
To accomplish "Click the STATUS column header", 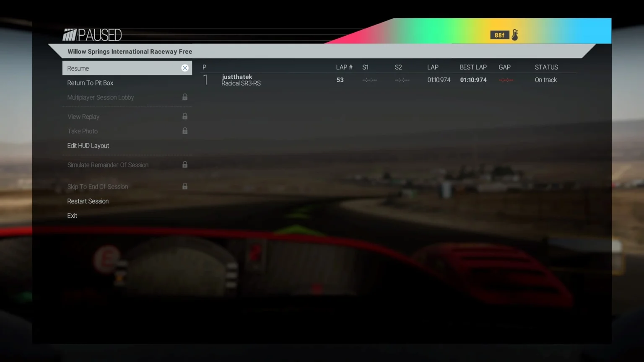I will click(x=546, y=67).
